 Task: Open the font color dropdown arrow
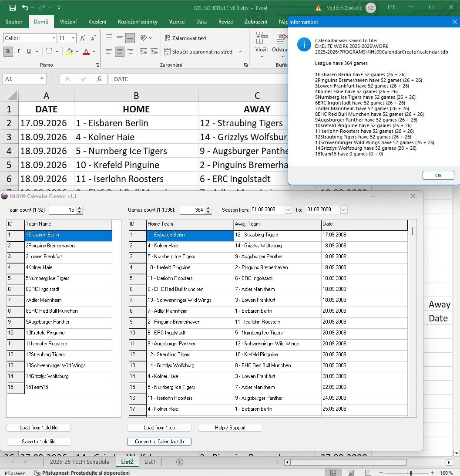tap(94, 52)
